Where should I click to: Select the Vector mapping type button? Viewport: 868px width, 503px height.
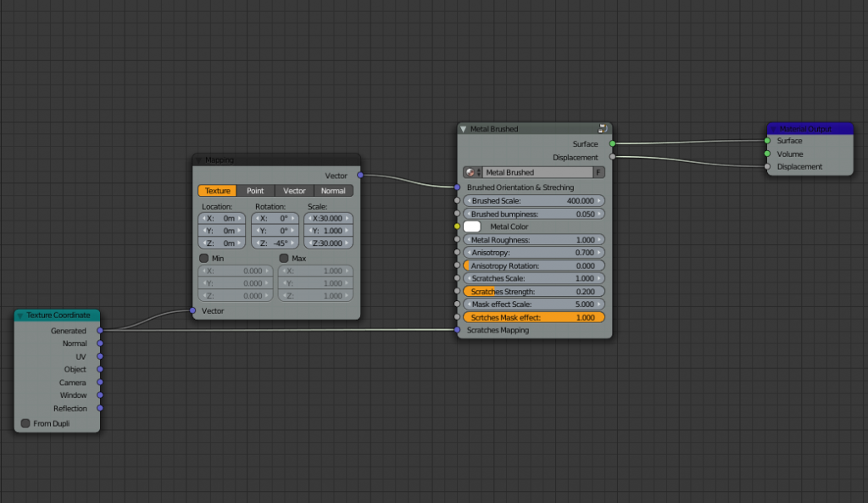(294, 191)
